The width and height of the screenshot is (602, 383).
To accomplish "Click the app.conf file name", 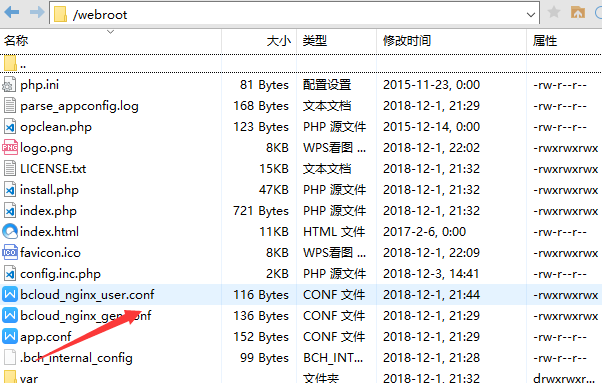I will pos(46,337).
